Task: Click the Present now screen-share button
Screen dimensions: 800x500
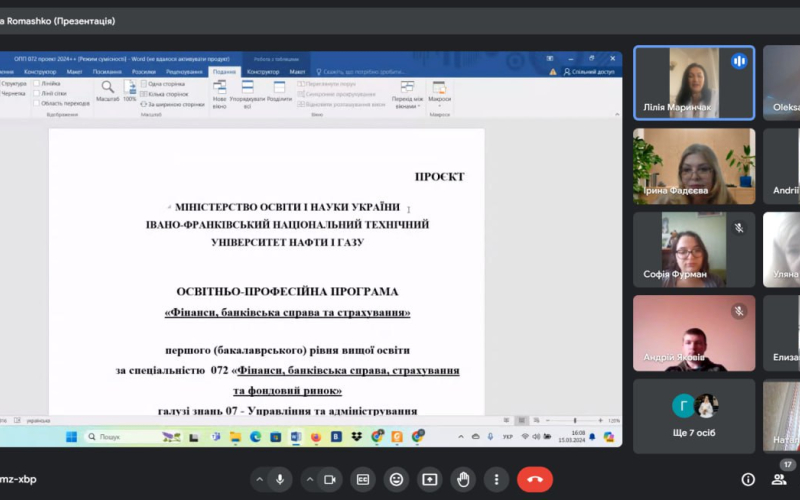Action: click(x=430, y=480)
